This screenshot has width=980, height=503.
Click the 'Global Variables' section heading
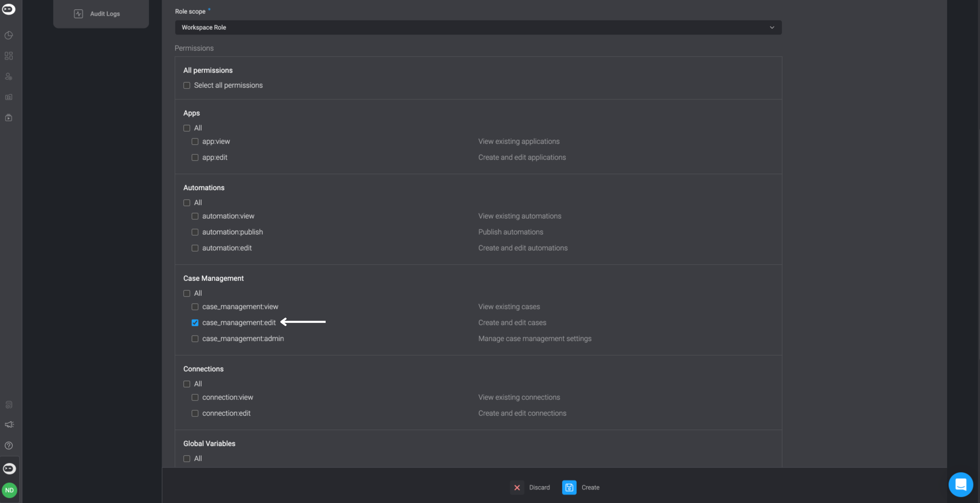tap(209, 444)
